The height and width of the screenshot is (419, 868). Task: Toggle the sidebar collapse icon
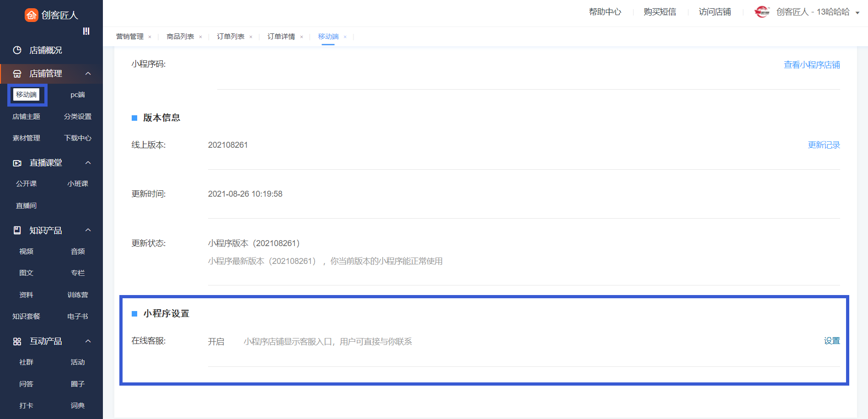pyautogui.click(x=86, y=31)
